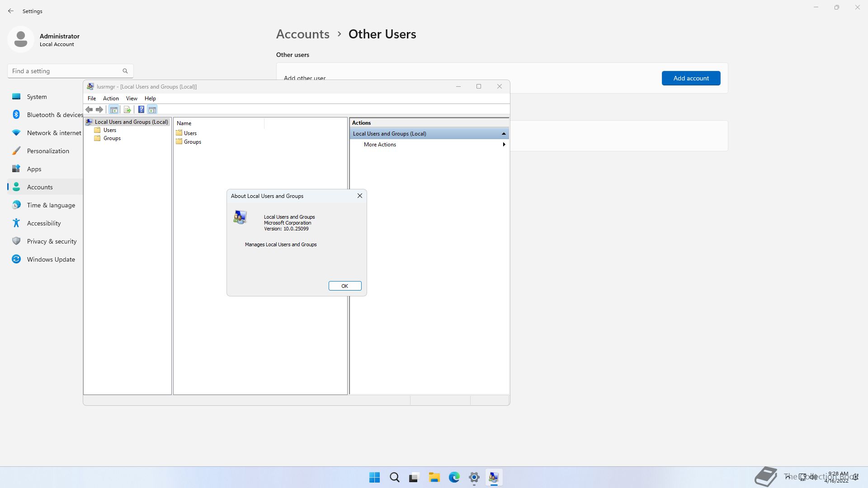868x488 pixels.
Task: Click the Add account button
Action: pyautogui.click(x=691, y=78)
